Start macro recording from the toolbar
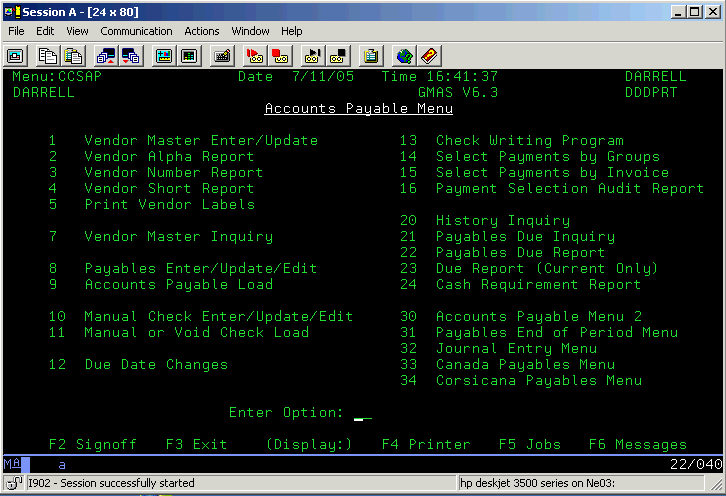 255,55
